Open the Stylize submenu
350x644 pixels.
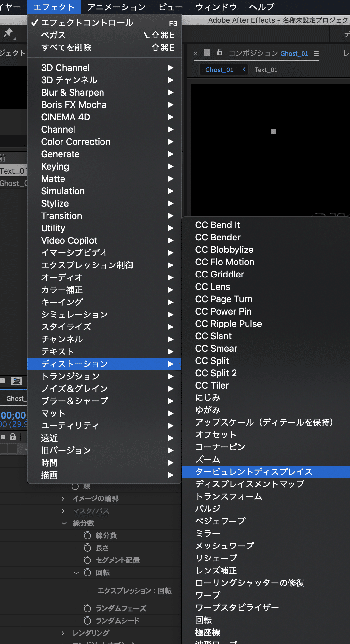(x=104, y=203)
